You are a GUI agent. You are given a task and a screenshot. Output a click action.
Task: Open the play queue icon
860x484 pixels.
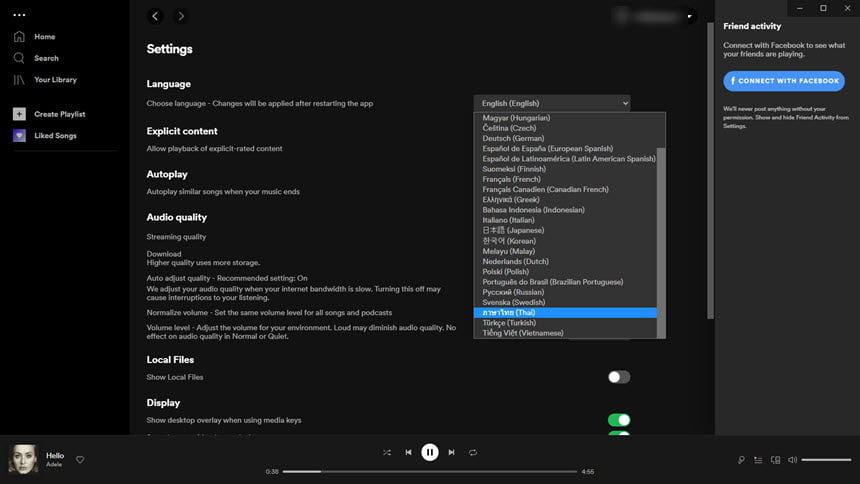pos(758,460)
